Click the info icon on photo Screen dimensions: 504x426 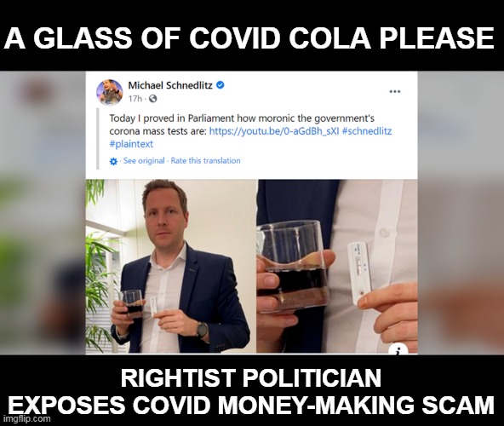click(399, 351)
